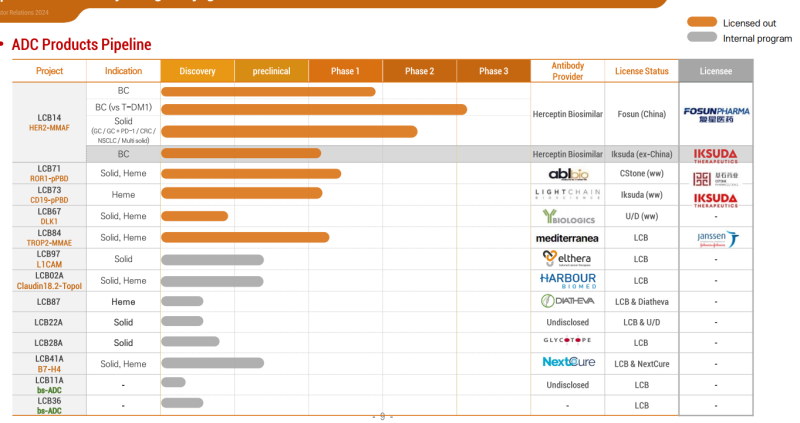Click the LCB97 gray progress bar
Screen dimensions: 800x423
tap(212, 260)
